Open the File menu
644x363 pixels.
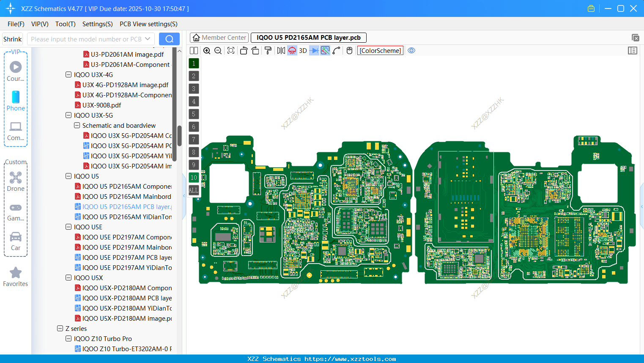(x=16, y=24)
